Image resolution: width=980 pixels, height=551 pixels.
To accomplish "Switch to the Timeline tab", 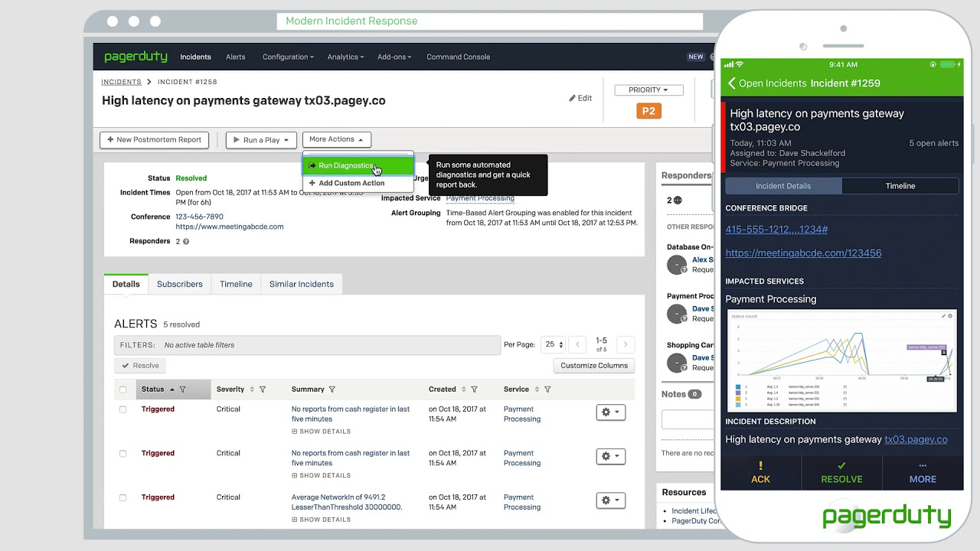I will click(235, 284).
